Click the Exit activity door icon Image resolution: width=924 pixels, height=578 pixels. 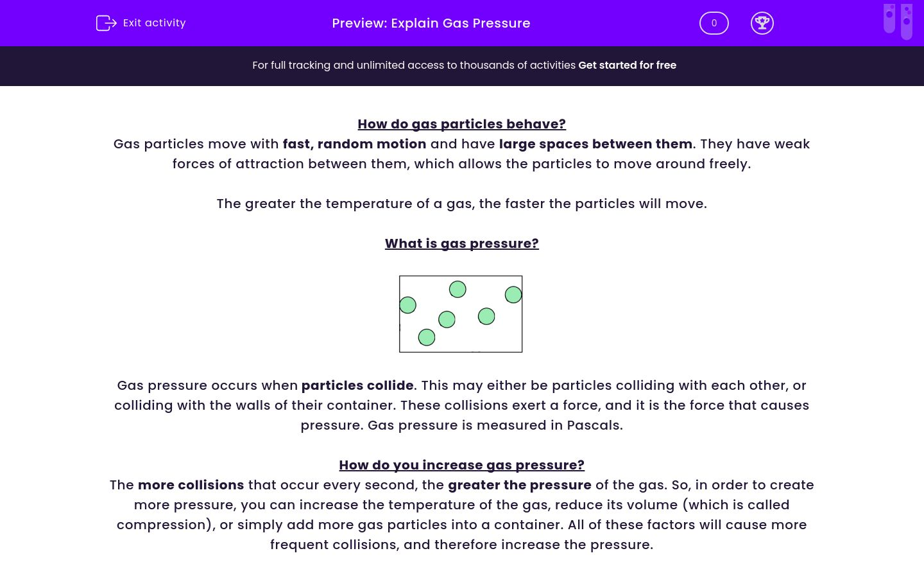click(x=107, y=23)
